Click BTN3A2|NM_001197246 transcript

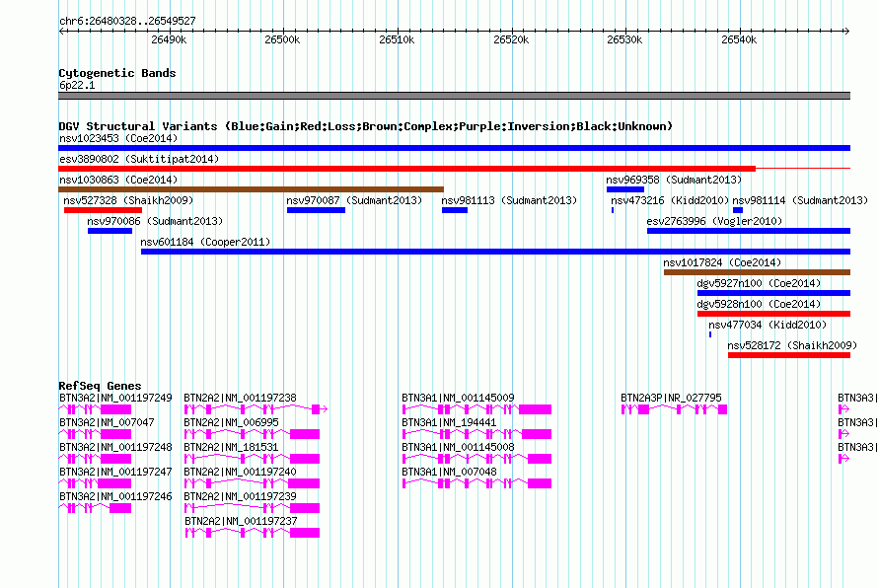coord(95,508)
